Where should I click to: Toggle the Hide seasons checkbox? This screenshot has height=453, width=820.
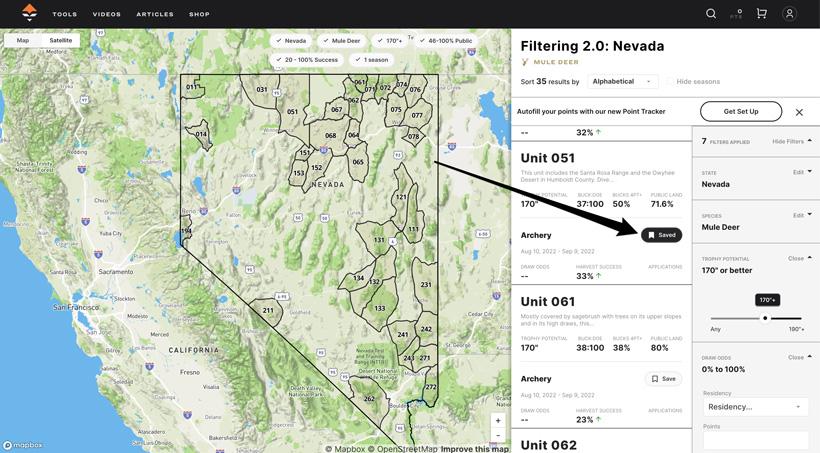(x=670, y=82)
